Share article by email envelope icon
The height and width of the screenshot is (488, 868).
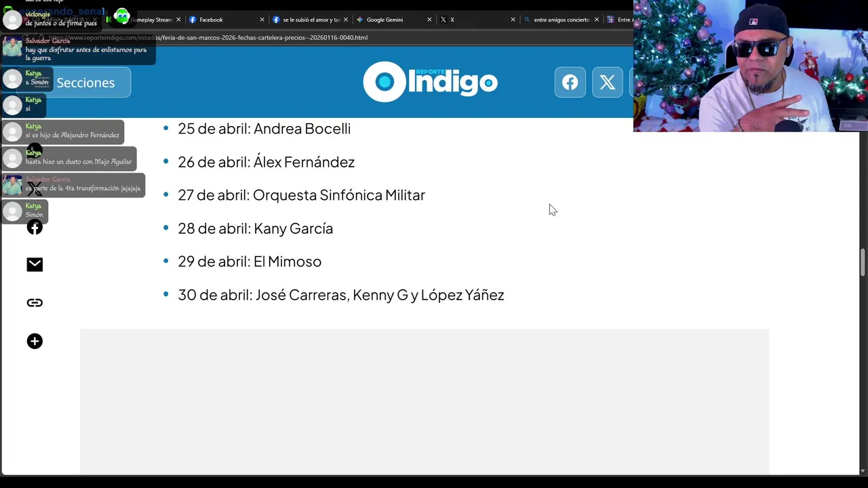coord(35,265)
